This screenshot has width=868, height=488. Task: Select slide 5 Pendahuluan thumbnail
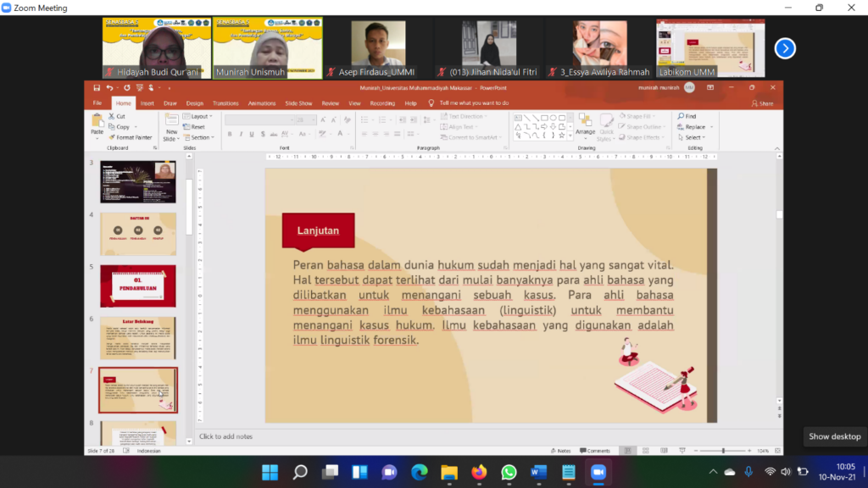[138, 286]
